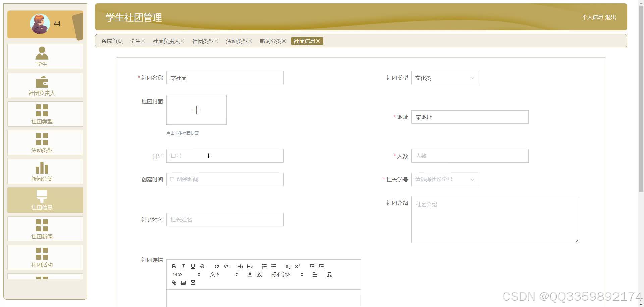Insert a hyperlink in the editor

coord(174,283)
